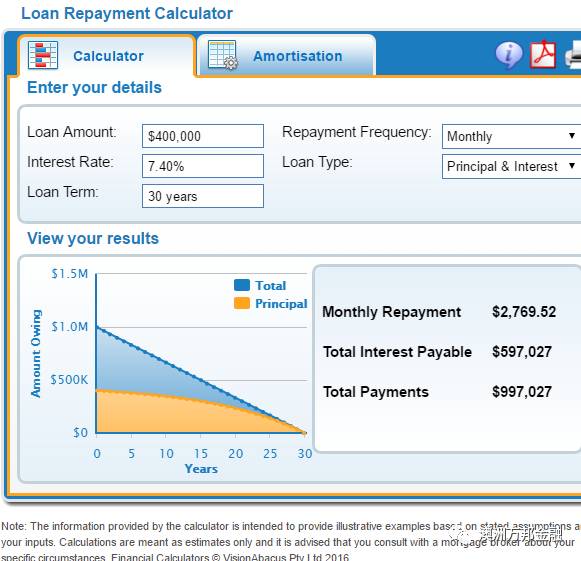Click the 30 year axis tick label
This screenshot has width=581, height=561.
(x=305, y=454)
